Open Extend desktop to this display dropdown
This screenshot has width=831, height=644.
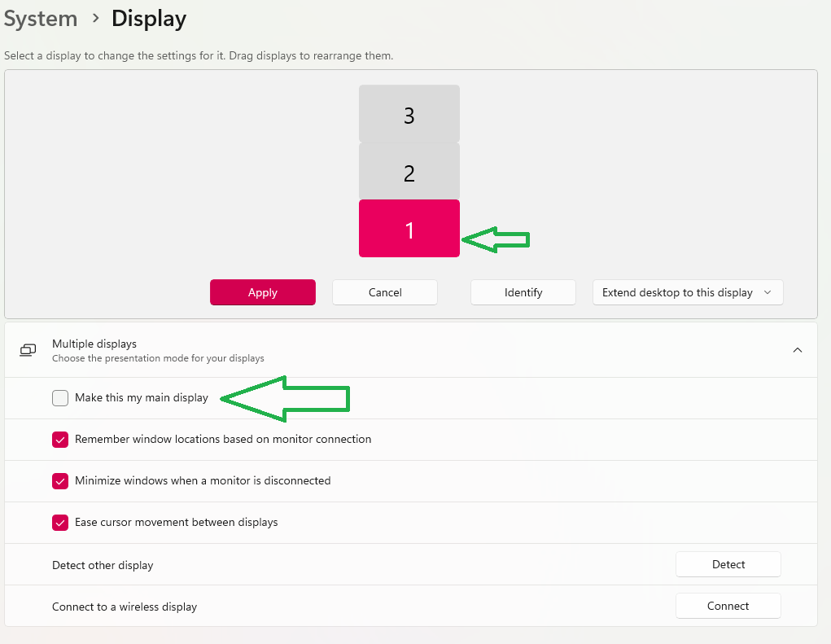pyautogui.click(x=688, y=292)
